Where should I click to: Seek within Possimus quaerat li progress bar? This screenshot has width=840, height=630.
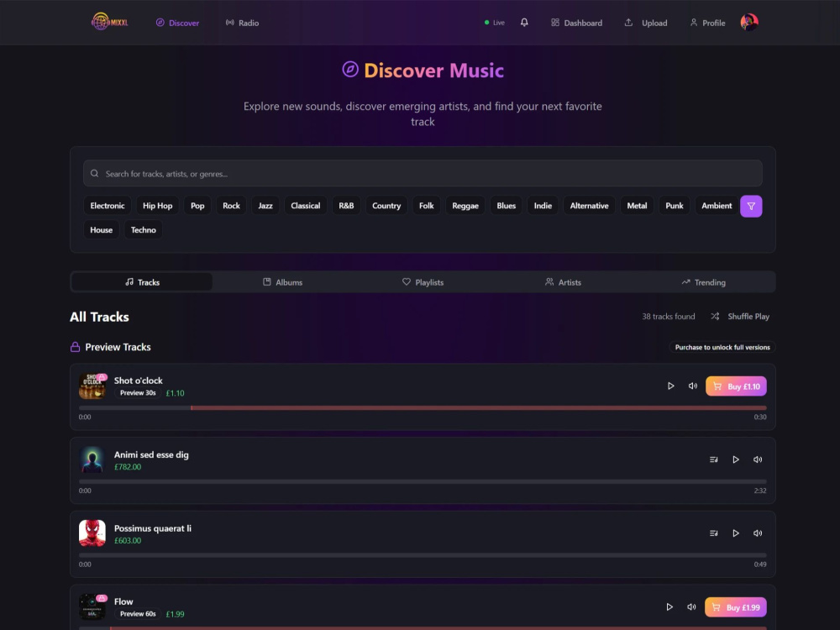click(x=423, y=555)
